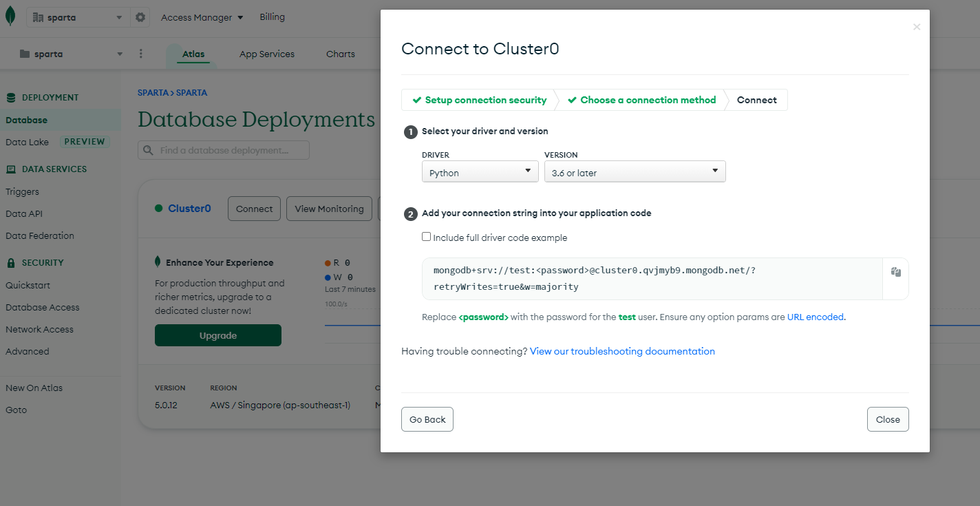980x506 pixels.
Task: Click the Connect button for Cluster0
Action: (254, 209)
